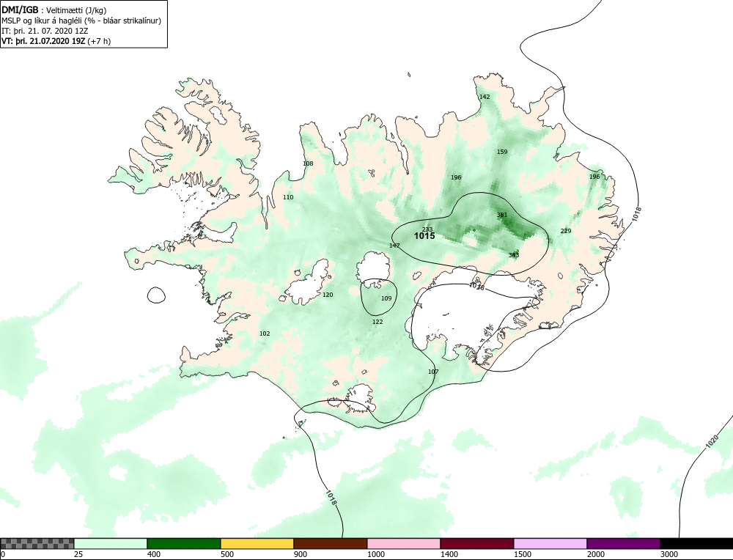The height and width of the screenshot is (560, 733).
Task: Select the 1400 tick label on the legend
Action: [449, 554]
